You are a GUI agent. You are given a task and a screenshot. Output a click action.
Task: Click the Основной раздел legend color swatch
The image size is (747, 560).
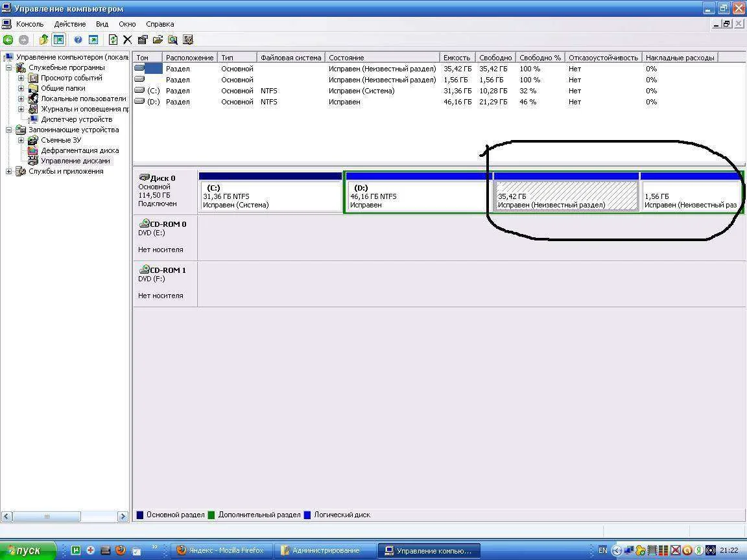pyautogui.click(x=140, y=515)
